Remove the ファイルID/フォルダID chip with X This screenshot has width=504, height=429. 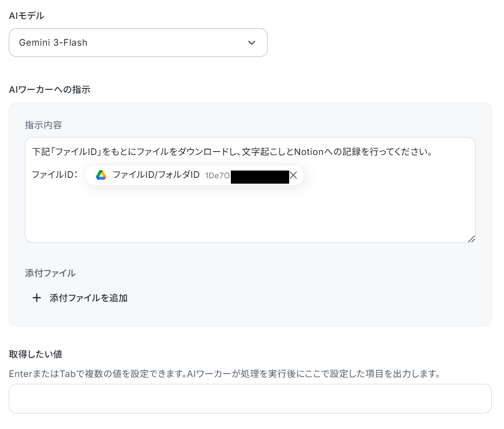click(293, 175)
